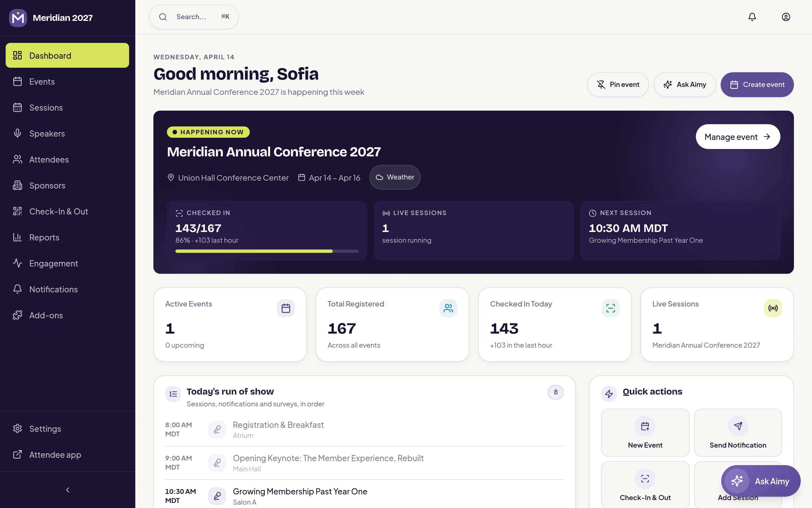Click the '0 upcoming' text

pos(185,345)
